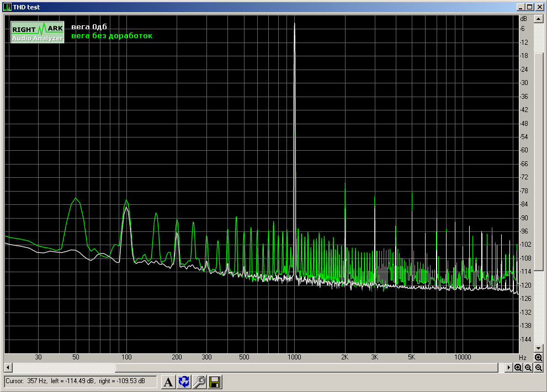Viewport: 547px width, 392px height.
Task: Click the vertical scrollbar thumb
Action: click(x=539, y=162)
